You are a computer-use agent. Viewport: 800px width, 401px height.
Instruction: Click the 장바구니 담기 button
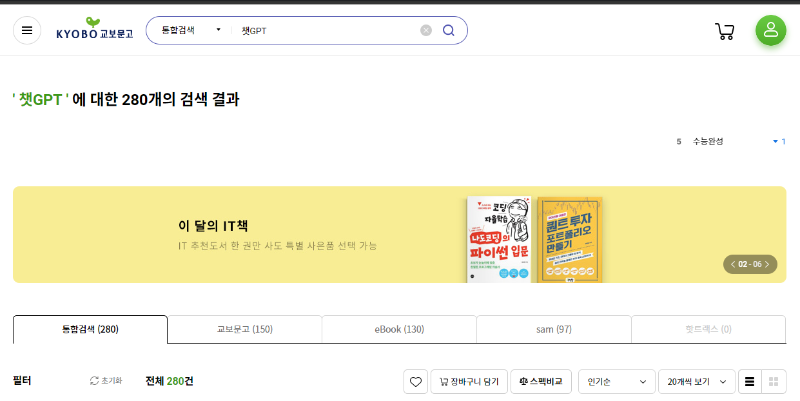(469, 382)
